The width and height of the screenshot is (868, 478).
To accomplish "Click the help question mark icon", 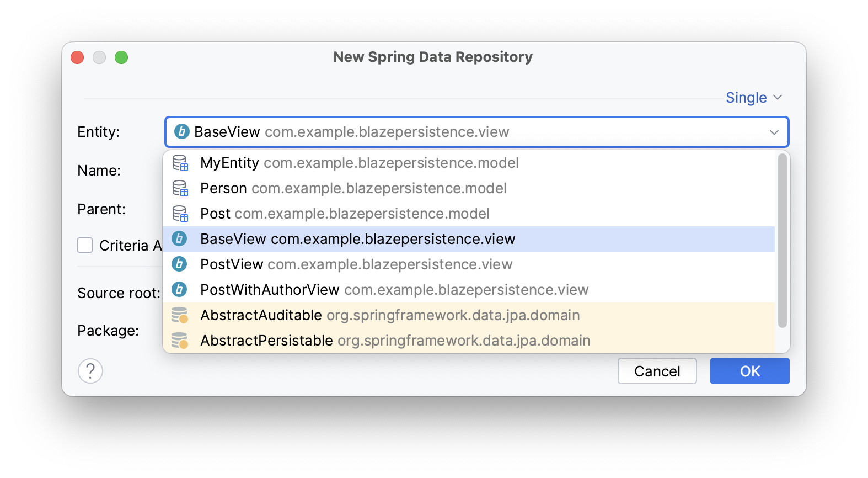I will pyautogui.click(x=90, y=371).
